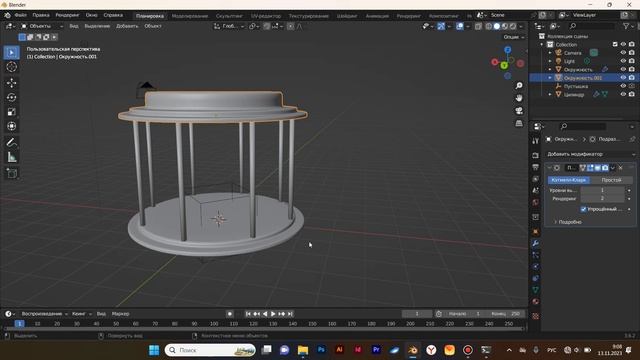Open the Texture properties checker tab

536,316
